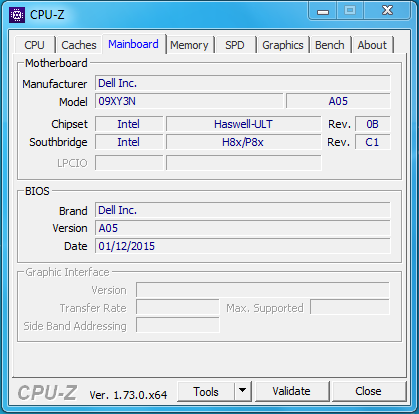Open the SPD tab
419x414 pixels.
[x=235, y=45]
